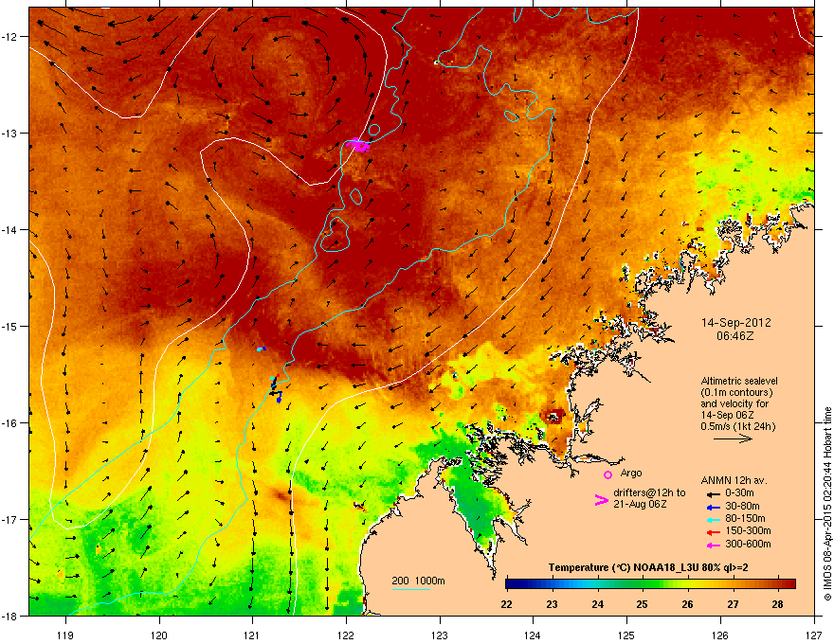Click the color bar tick label 25

pos(642,604)
